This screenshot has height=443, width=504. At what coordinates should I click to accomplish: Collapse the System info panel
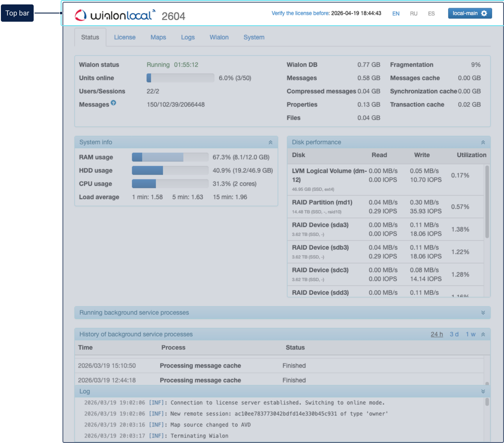pos(270,143)
